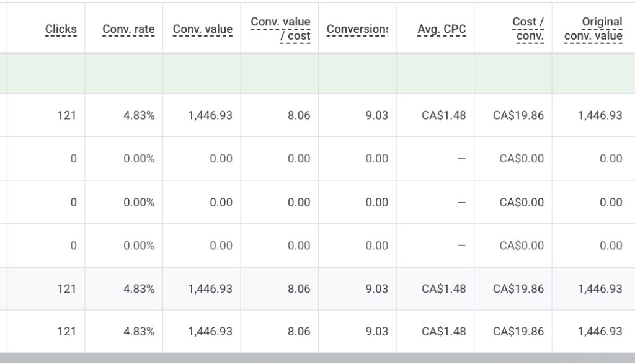
Task: Click the Conversions column header
Action: tap(357, 29)
